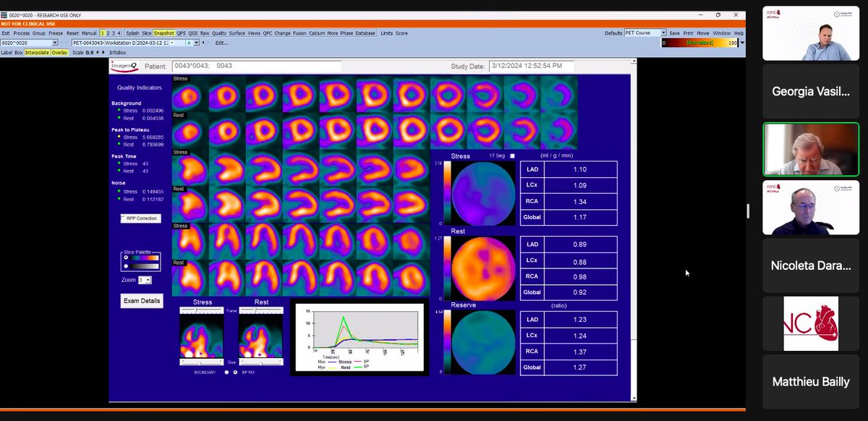Click the application icon in the title bar
The image size is (868, 421).
4,14
